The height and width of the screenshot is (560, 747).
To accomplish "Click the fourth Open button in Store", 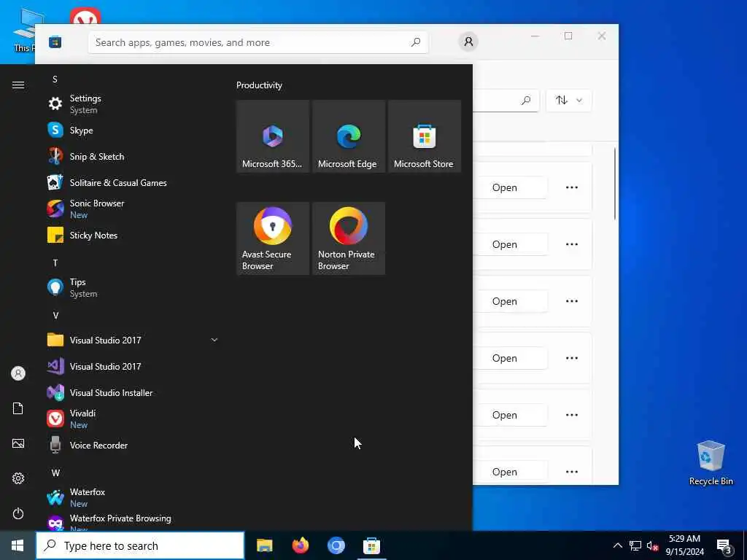I will [510, 358].
